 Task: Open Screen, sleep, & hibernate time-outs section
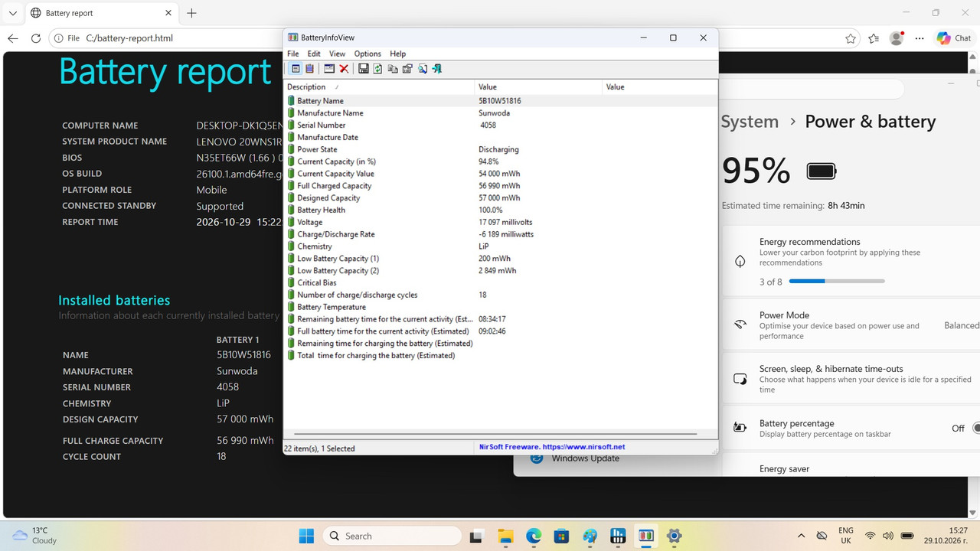pyautogui.click(x=851, y=379)
